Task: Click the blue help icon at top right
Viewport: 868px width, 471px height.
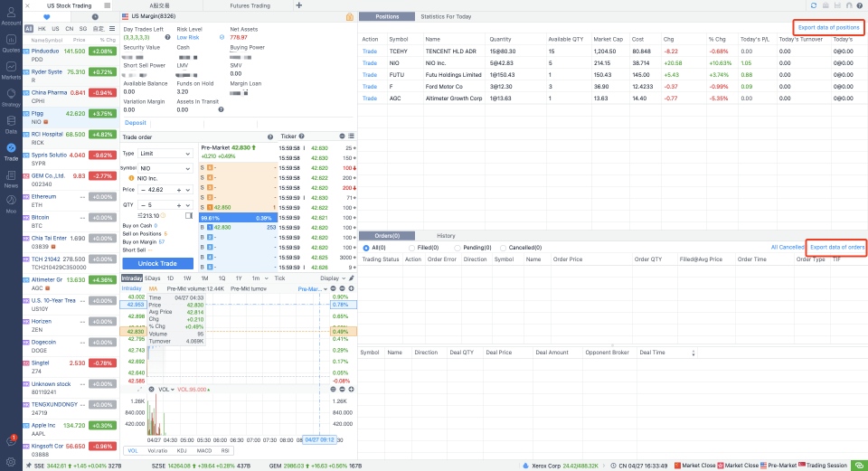Action: coord(859,5)
